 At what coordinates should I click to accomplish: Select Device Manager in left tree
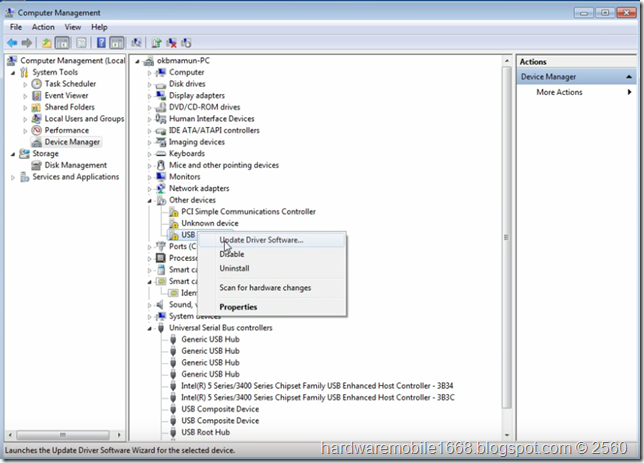point(72,142)
